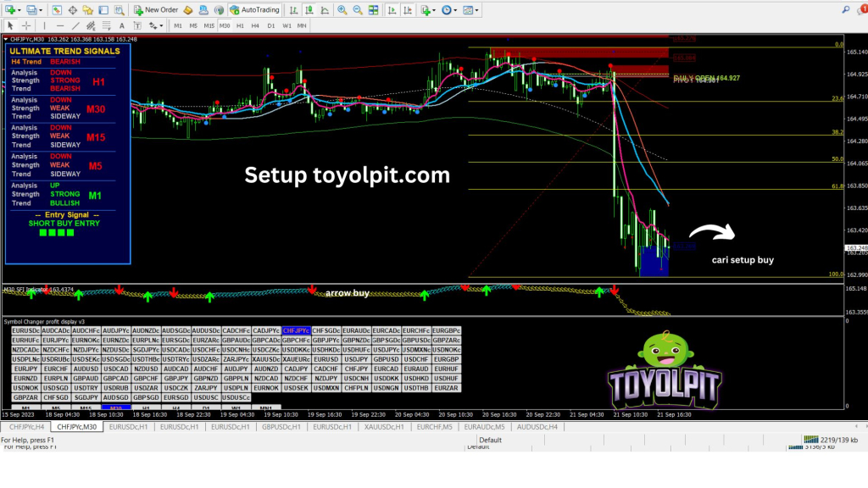Expand the Profiles dropdown
The image size is (868, 488).
42,10
